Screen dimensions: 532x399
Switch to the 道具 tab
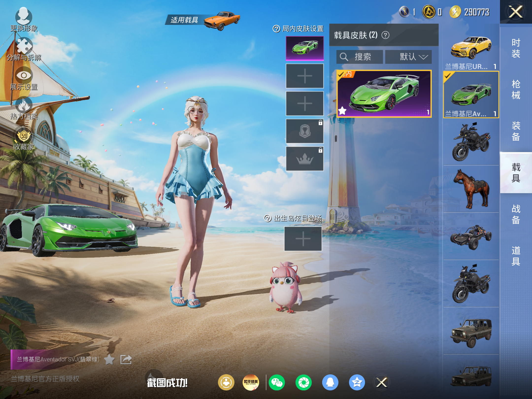516,256
